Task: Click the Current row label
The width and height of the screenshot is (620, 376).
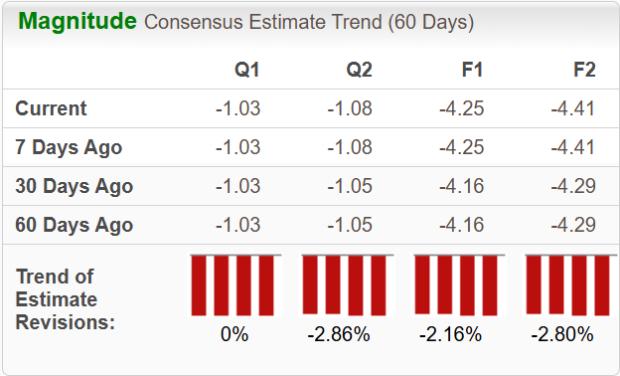Action: click(51, 108)
